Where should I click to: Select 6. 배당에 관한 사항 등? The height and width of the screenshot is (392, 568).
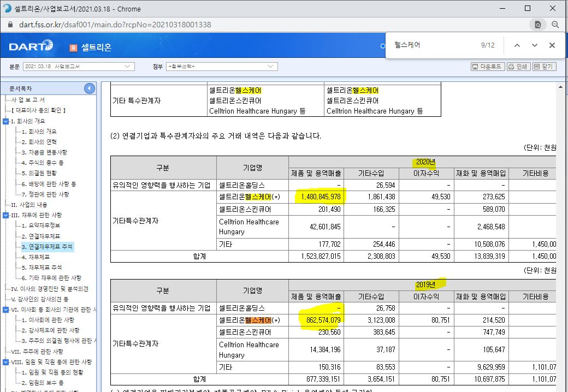pyautogui.click(x=49, y=184)
